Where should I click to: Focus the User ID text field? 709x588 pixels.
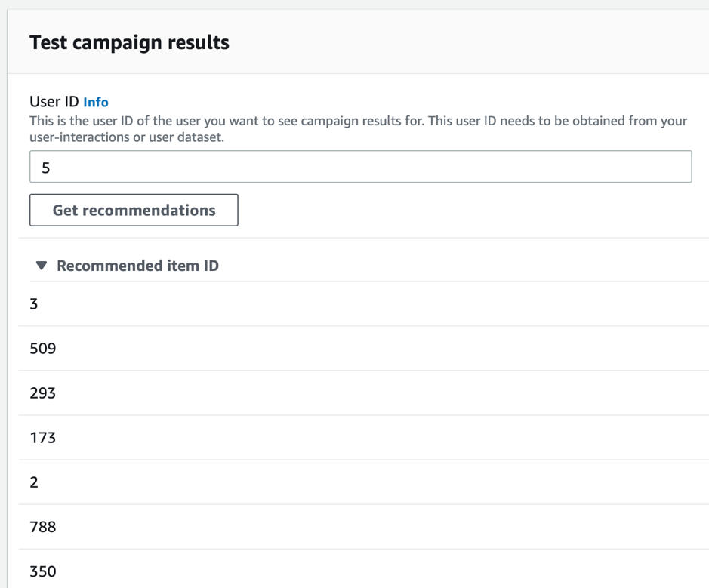[x=360, y=167]
